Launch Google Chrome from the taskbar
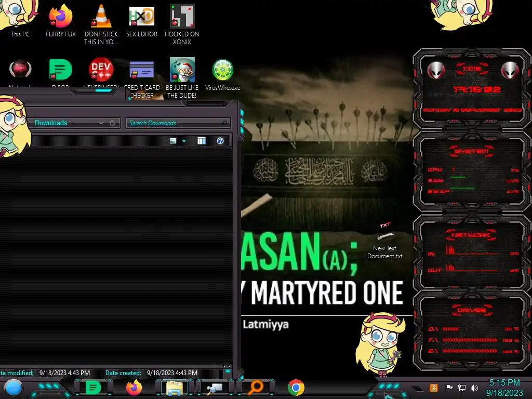This screenshot has height=399, width=532. [296, 388]
